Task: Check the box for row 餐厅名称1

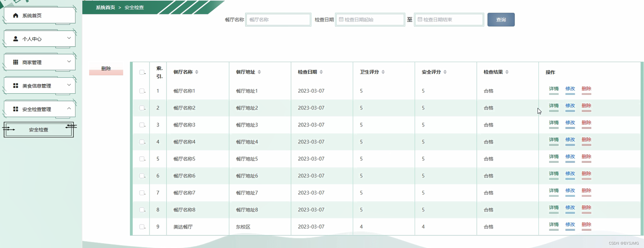Action: [x=142, y=91]
